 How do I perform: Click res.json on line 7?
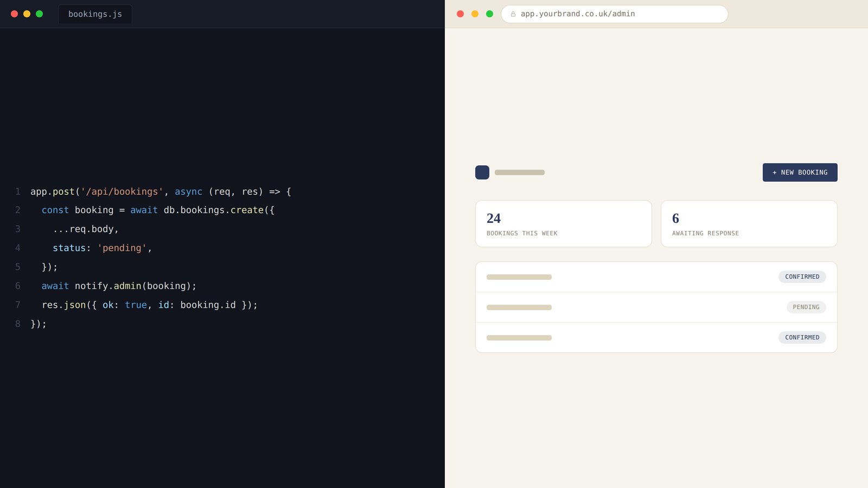point(63,305)
